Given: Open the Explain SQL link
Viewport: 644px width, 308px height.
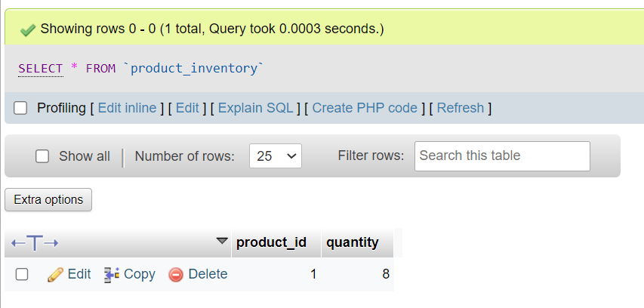Looking at the screenshot, I should pyautogui.click(x=255, y=108).
